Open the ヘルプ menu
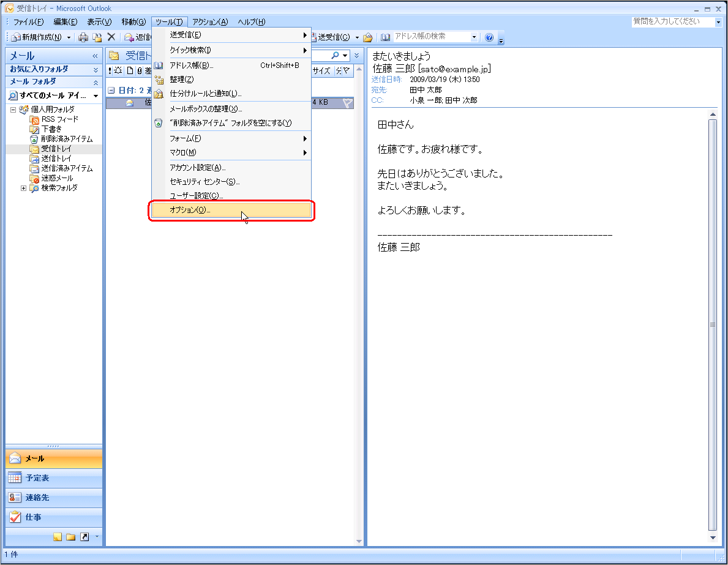This screenshot has height=565, width=728. point(251,22)
